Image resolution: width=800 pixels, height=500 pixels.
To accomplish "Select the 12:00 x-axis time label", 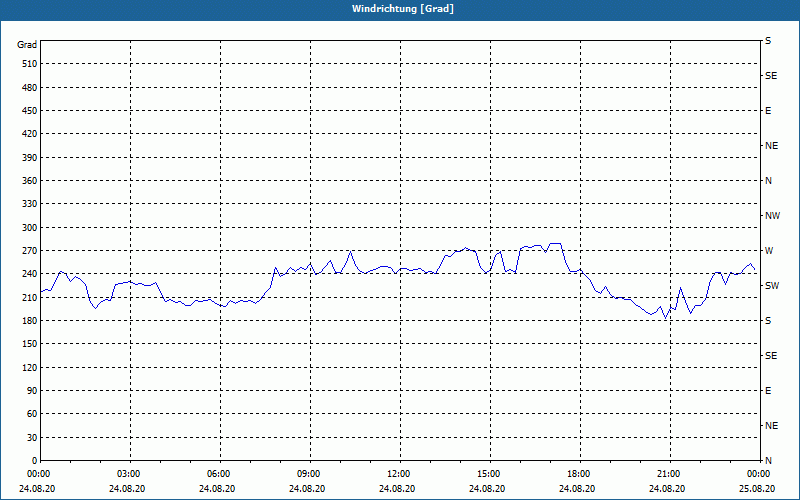I will [398, 474].
